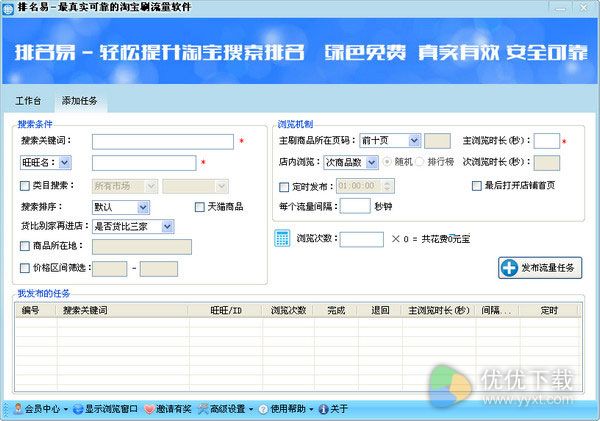Viewport: 600px width, 421px height.
Task: Click the 浏览次数 input field
Action: pyautogui.click(x=362, y=239)
